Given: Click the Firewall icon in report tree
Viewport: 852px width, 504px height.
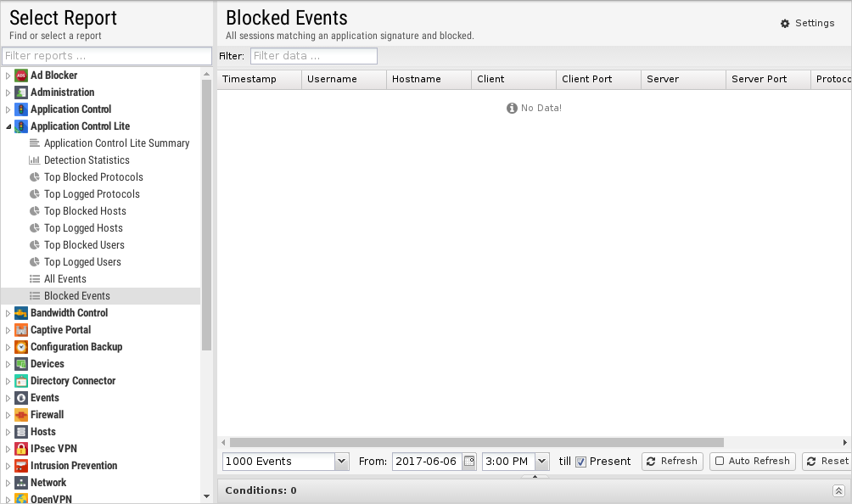Looking at the screenshot, I should (21, 415).
